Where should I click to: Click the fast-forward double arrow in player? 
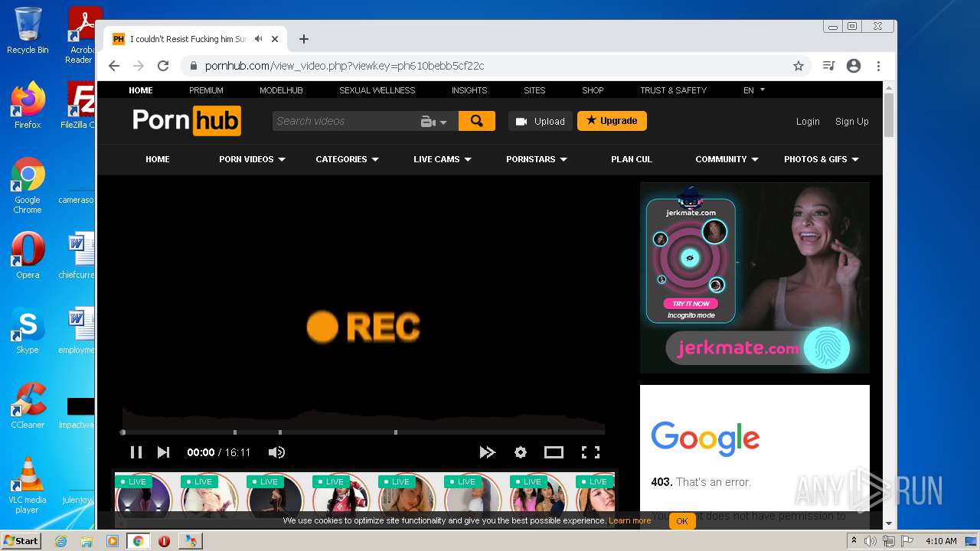click(487, 452)
